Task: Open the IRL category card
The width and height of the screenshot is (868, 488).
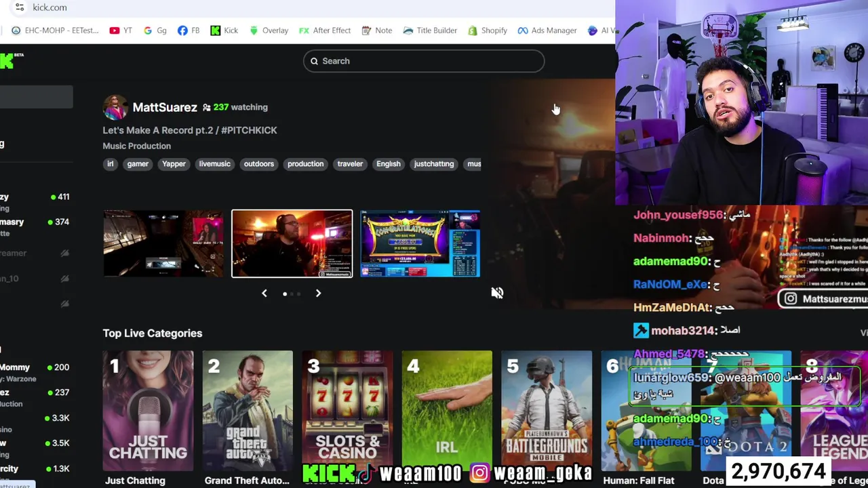Action: pos(447,410)
